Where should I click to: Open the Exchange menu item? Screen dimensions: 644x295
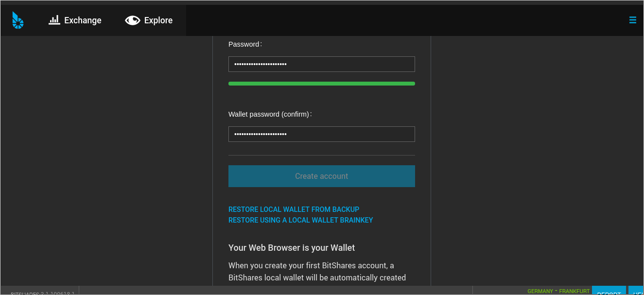[75, 20]
